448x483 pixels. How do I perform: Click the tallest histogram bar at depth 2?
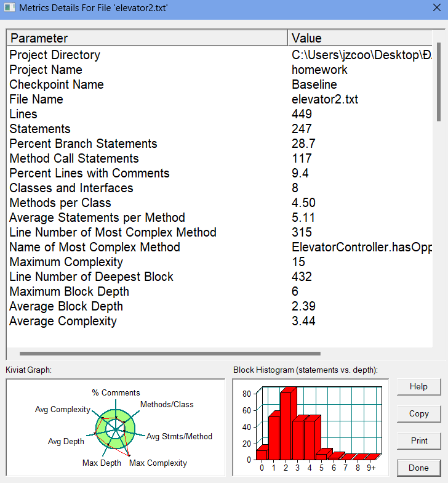tap(286, 426)
